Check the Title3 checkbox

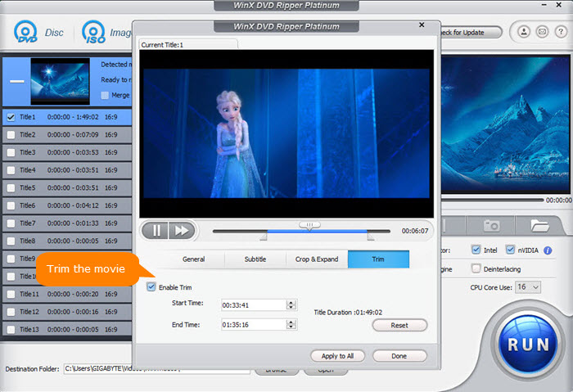click(11, 152)
